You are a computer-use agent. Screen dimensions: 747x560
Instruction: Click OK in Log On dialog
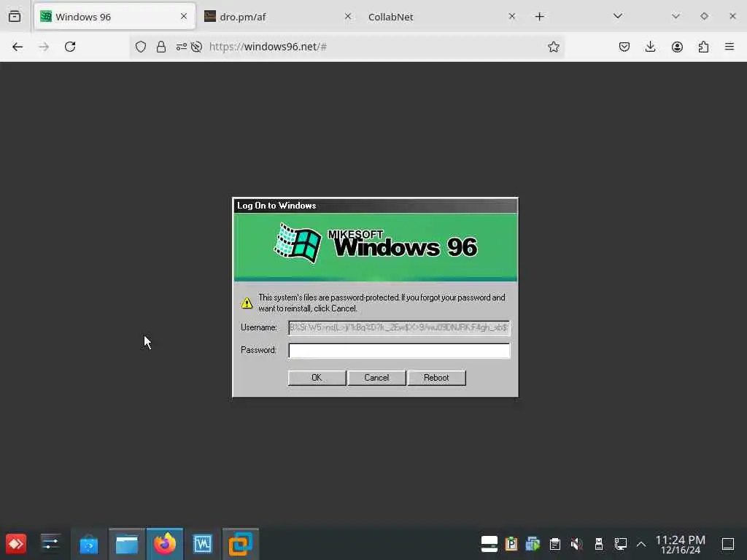(317, 378)
